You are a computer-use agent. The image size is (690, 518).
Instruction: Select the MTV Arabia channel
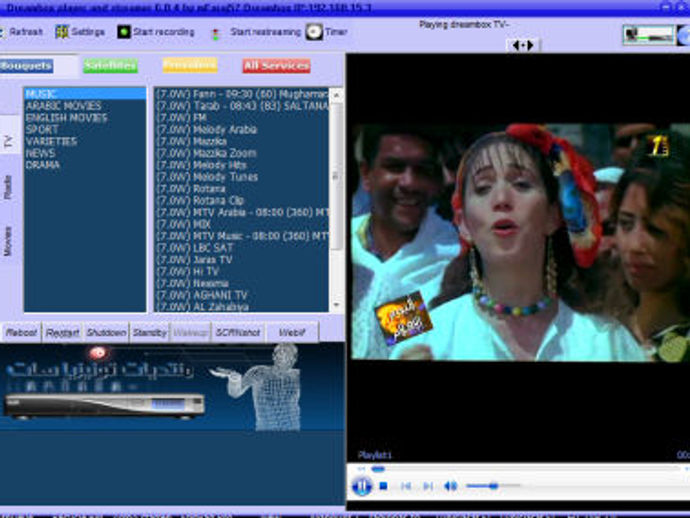pyautogui.click(x=242, y=213)
